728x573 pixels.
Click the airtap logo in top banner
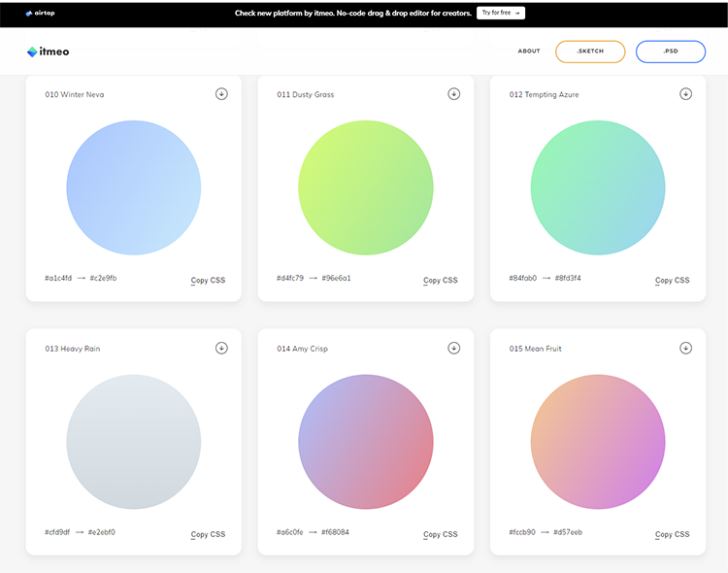click(42, 14)
